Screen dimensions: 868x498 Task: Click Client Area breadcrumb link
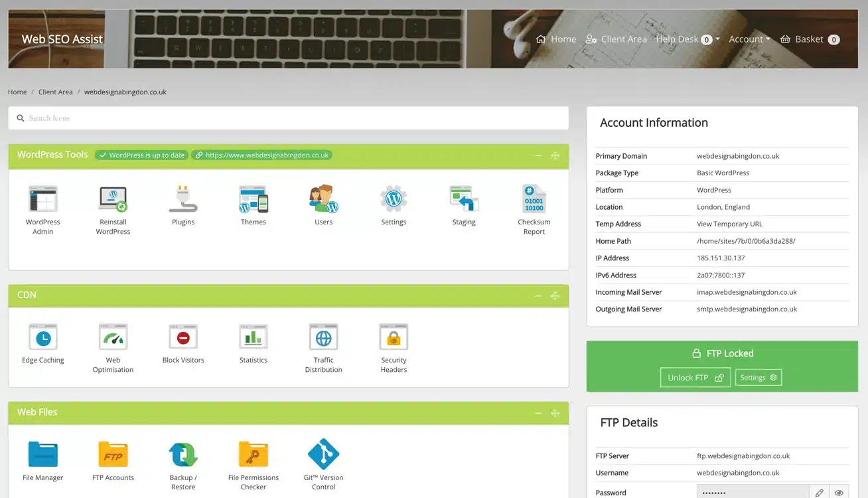click(x=56, y=92)
